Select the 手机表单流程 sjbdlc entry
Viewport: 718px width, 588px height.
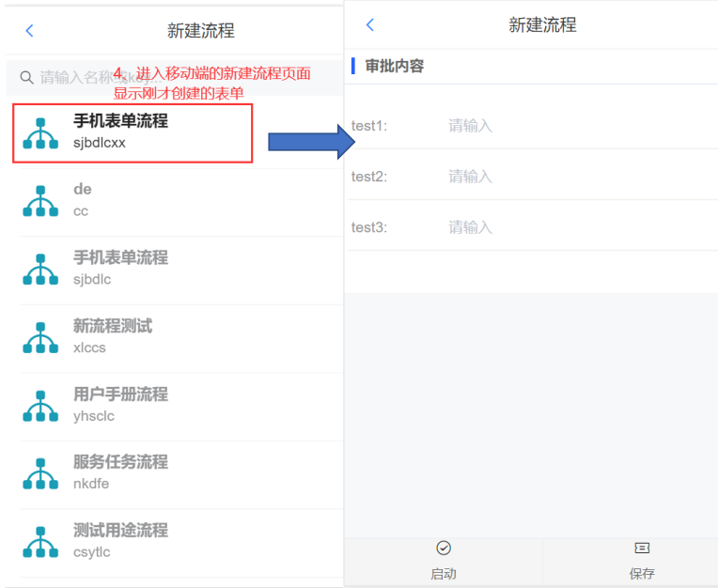pos(181,270)
